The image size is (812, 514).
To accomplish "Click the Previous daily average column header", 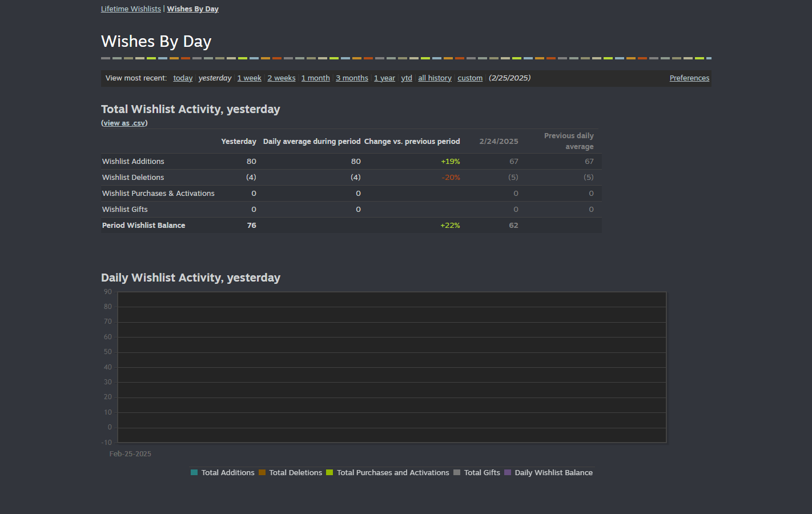I will click(569, 141).
